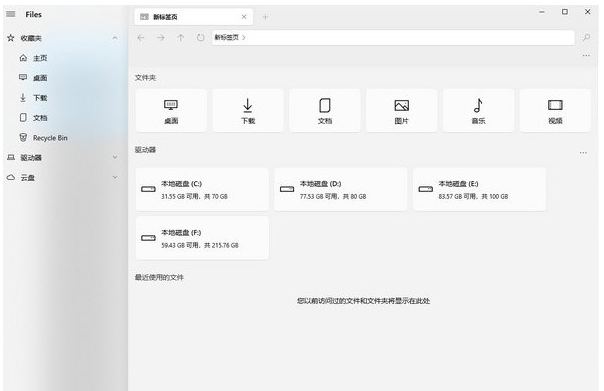Open more options for 驱动器 section
Image resolution: width=604 pixels, height=391 pixels.
point(583,153)
